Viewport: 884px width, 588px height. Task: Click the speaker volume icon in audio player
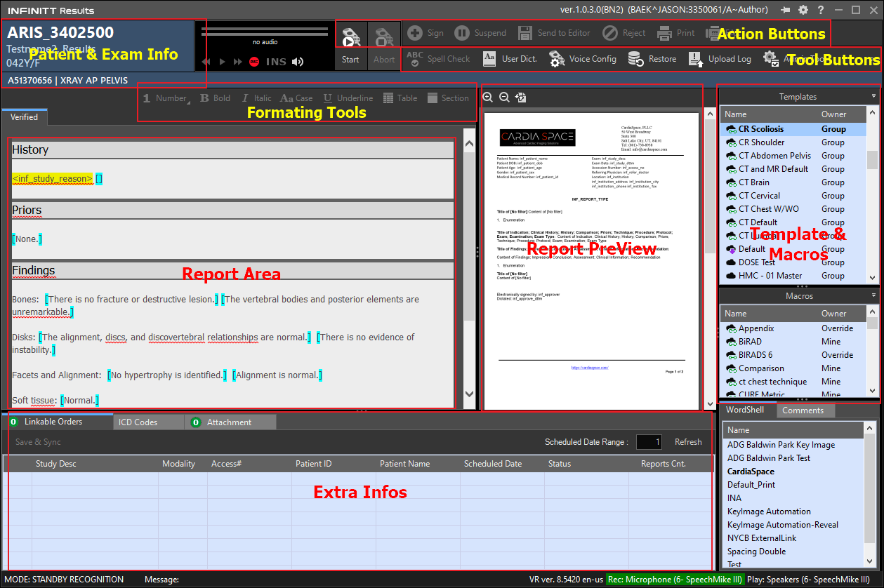298,62
